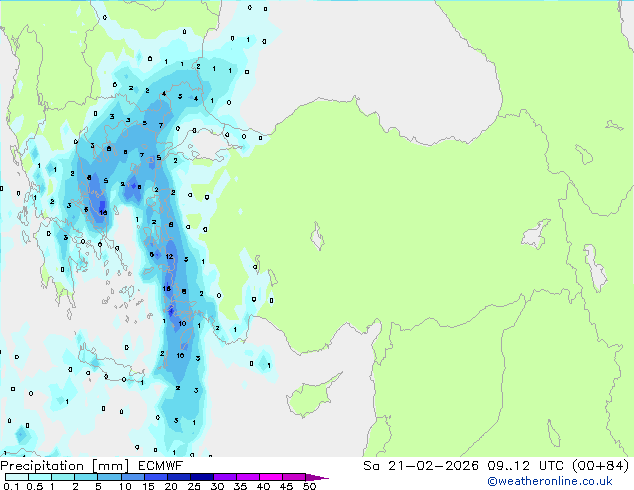
Task: Click the legend tick label '0.1'
Action: click(11, 486)
